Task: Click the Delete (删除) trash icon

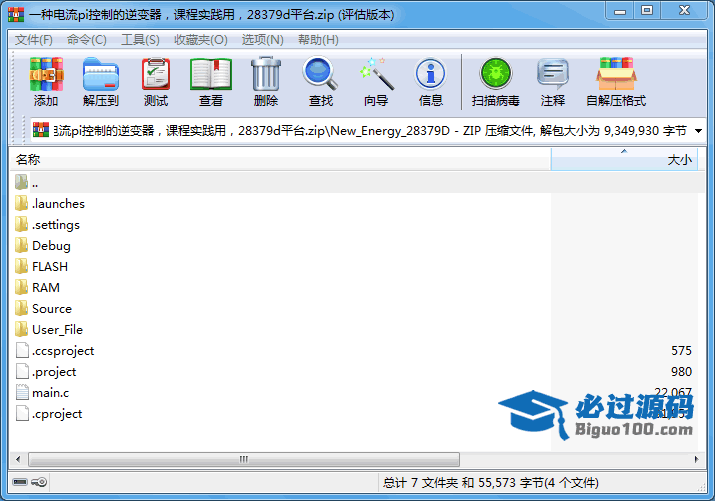Action: point(266,75)
